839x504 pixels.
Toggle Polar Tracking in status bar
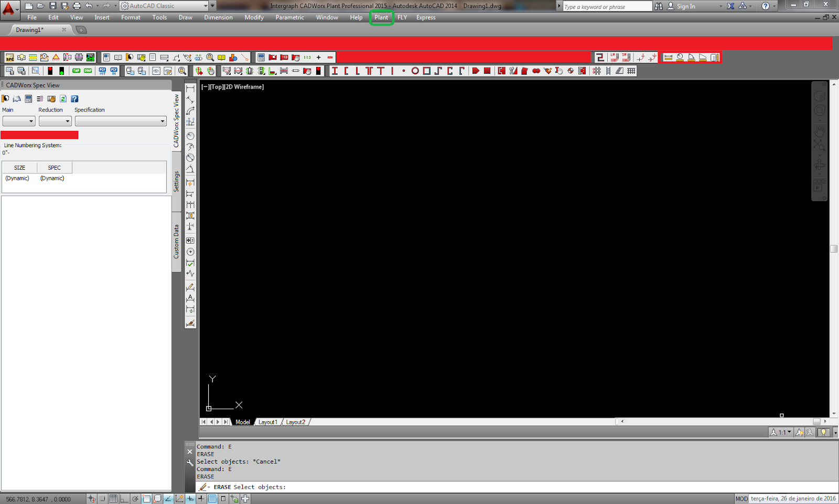(x=135, y=499)
